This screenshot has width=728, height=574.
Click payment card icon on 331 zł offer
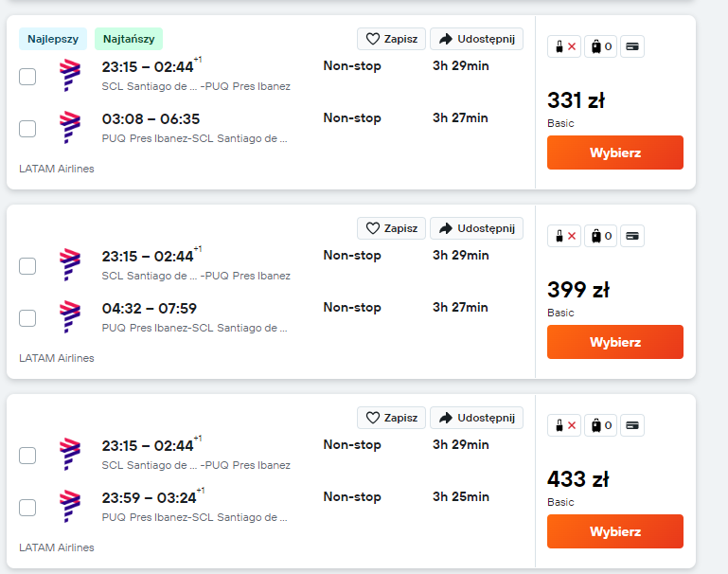631,46
